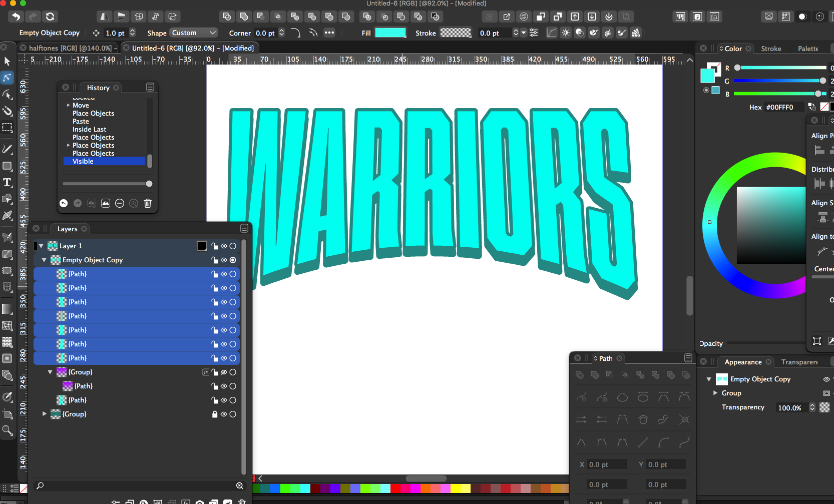834x504 pixels.
Task: Click the trash icon in History panel
Action: 148,203
